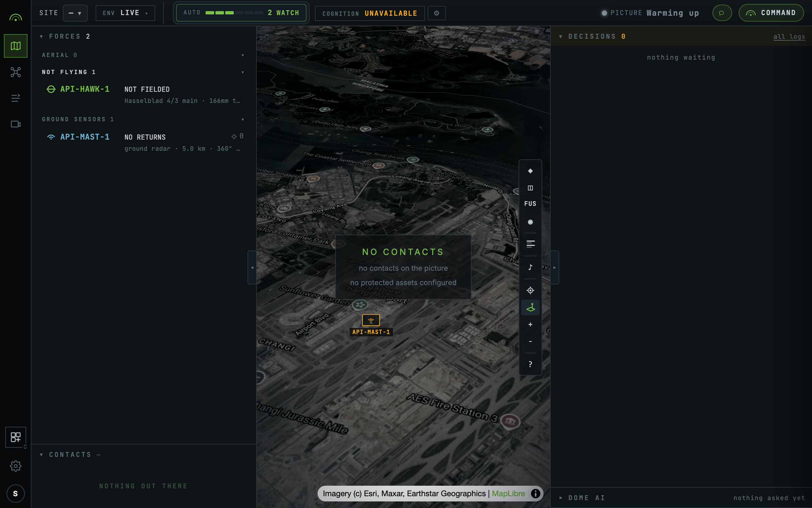
Task: Open the lines list map tool
Action: coord(530,244)
